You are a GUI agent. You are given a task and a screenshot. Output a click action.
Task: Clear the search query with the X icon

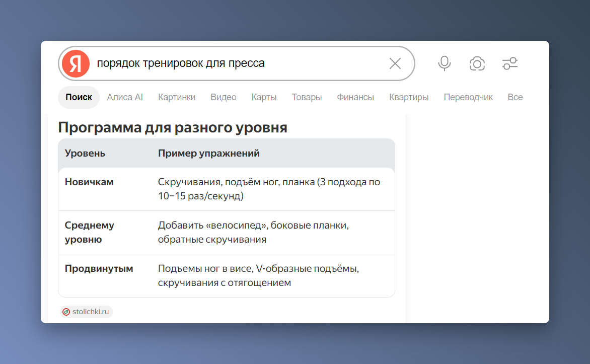[395, 63]
